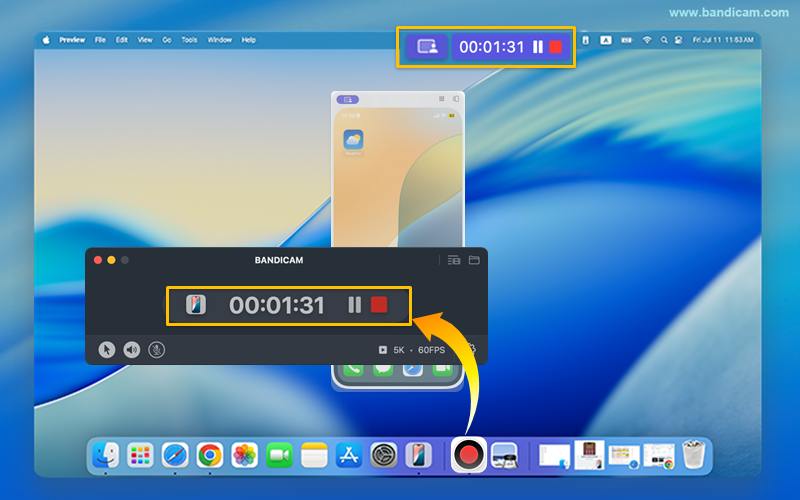
Task: Open Photos from the Dock
Action: pyautogui.click(x=244, y=455)
